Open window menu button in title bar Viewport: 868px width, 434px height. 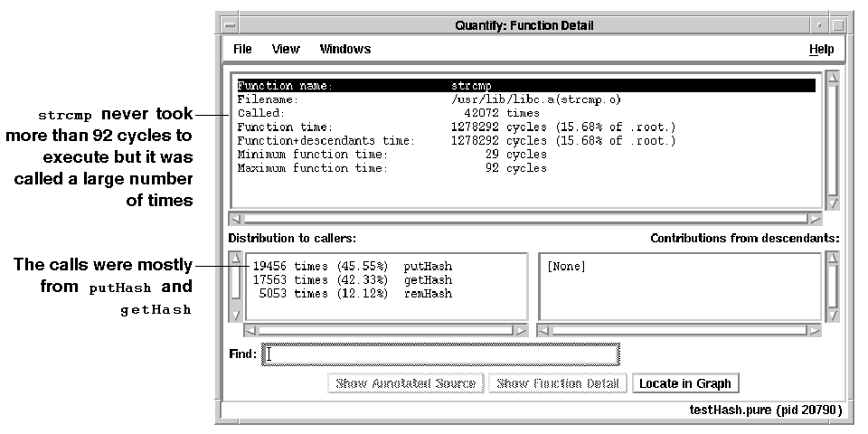[231, 25]
